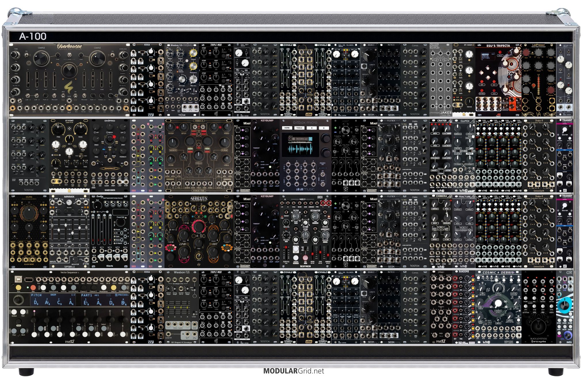
Task: Click the CORE knob on Dnipro
Action: click(x=109, y=140)
